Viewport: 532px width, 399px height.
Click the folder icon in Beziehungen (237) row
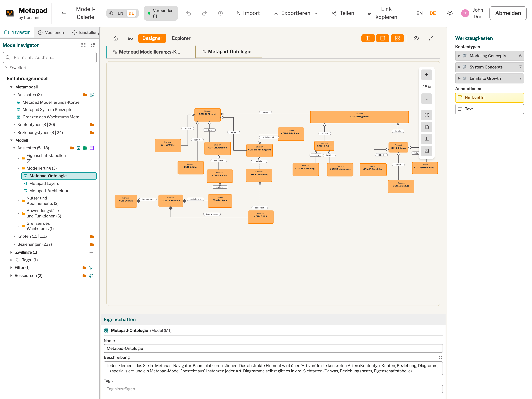coord(92,244)
